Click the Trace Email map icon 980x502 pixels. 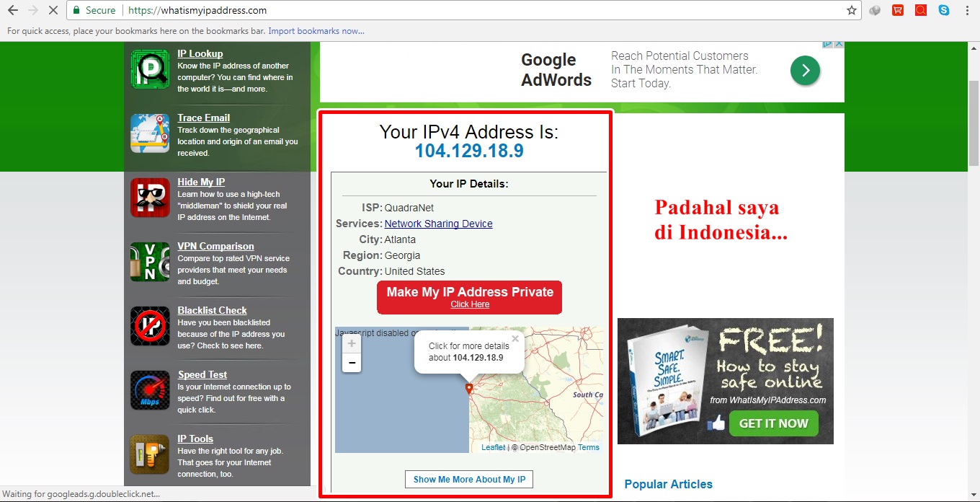pos(150,133)
